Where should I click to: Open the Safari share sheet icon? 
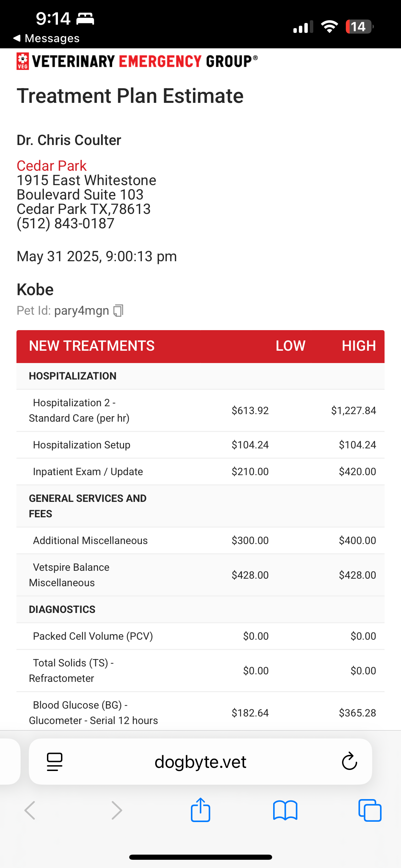[x=200, y=810]
